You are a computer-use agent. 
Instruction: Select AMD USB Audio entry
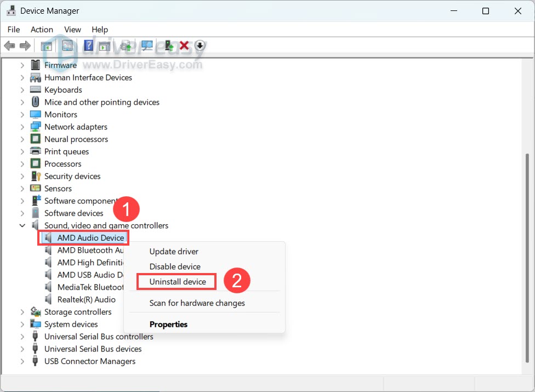coord(90,275)
